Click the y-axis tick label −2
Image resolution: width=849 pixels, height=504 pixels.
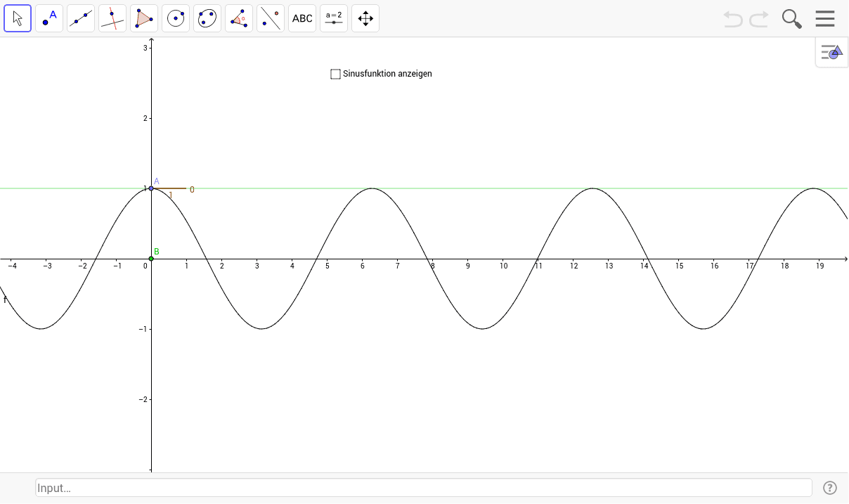[143, 399]
